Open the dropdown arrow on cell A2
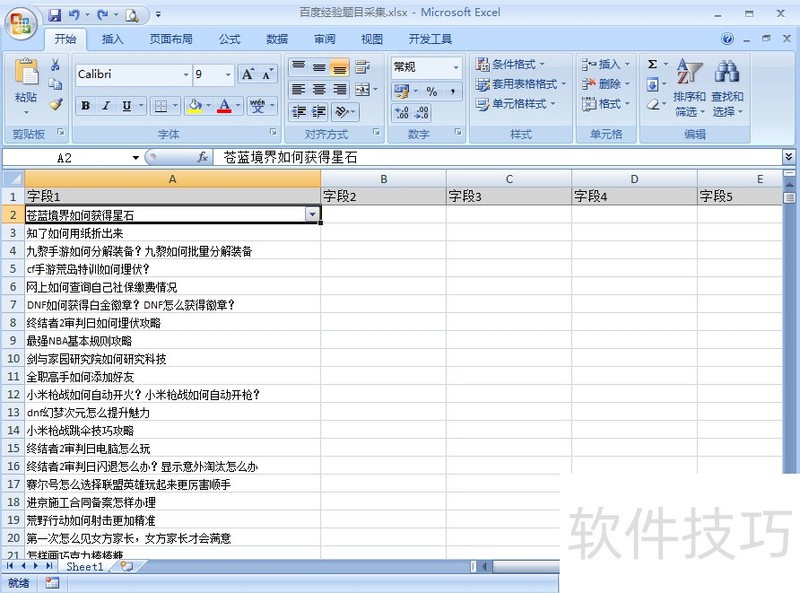 pyautogui.click(x=311, y=214)
